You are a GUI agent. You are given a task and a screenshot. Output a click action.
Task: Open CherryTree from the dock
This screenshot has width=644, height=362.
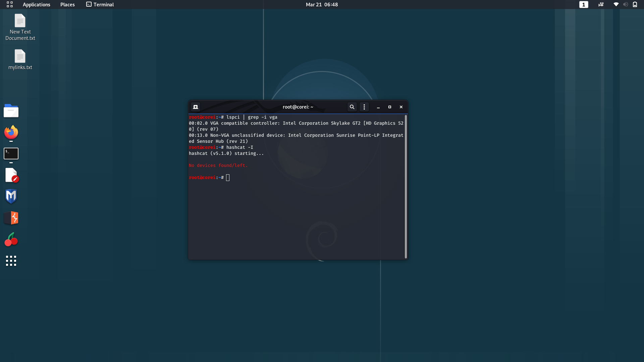coord(11,239)
